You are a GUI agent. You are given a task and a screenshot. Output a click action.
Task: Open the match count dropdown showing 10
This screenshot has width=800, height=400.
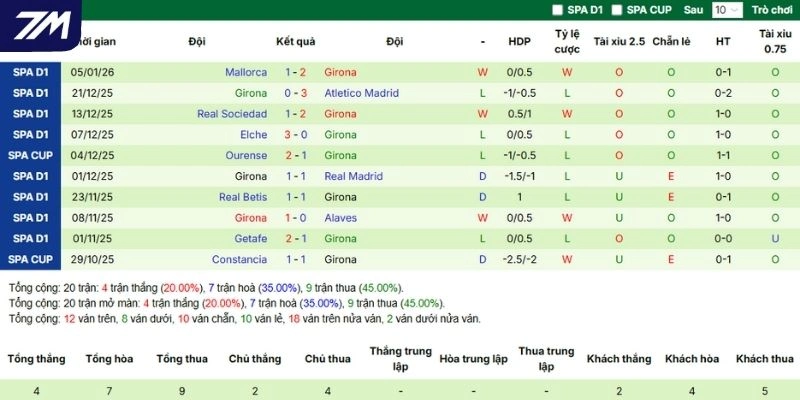pos(727,10)
